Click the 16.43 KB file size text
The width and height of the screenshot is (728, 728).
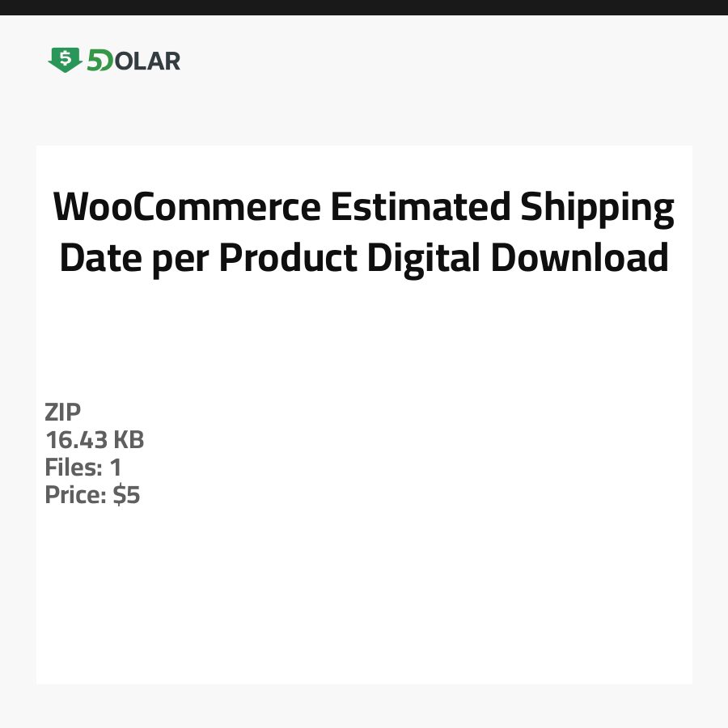click(x=95, y=440)
